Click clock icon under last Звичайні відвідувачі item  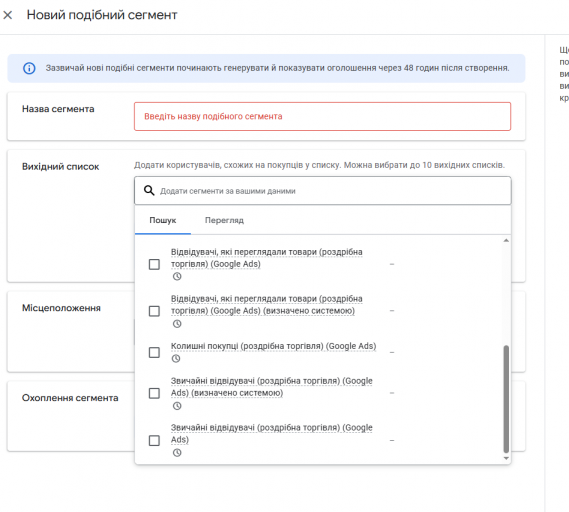click(x=177, y=453)
